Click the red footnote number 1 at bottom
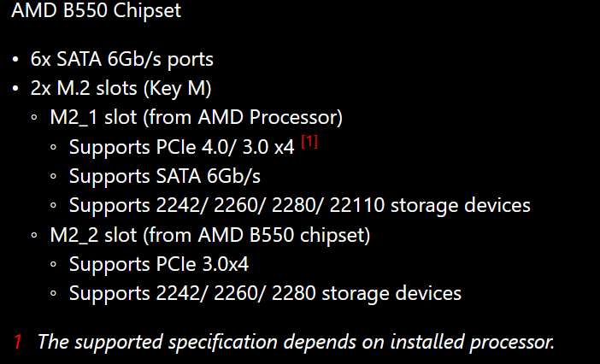Screen dimensions: 600x364 point(17,342)
